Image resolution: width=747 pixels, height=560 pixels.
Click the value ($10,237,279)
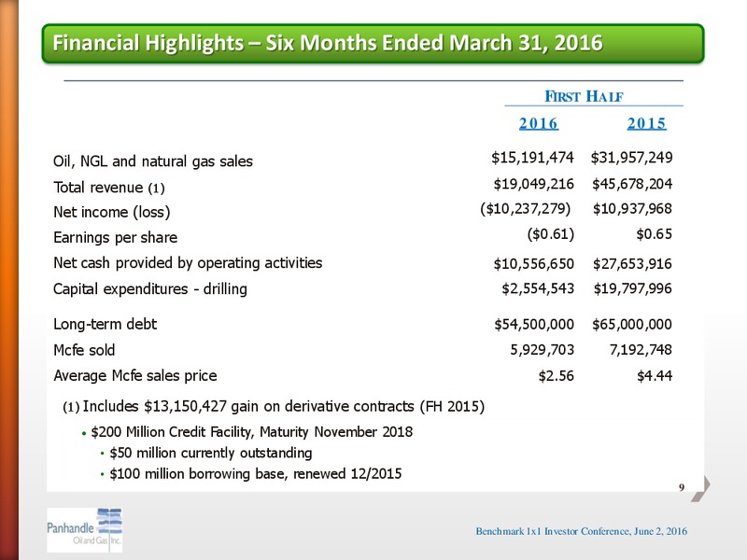526,208
